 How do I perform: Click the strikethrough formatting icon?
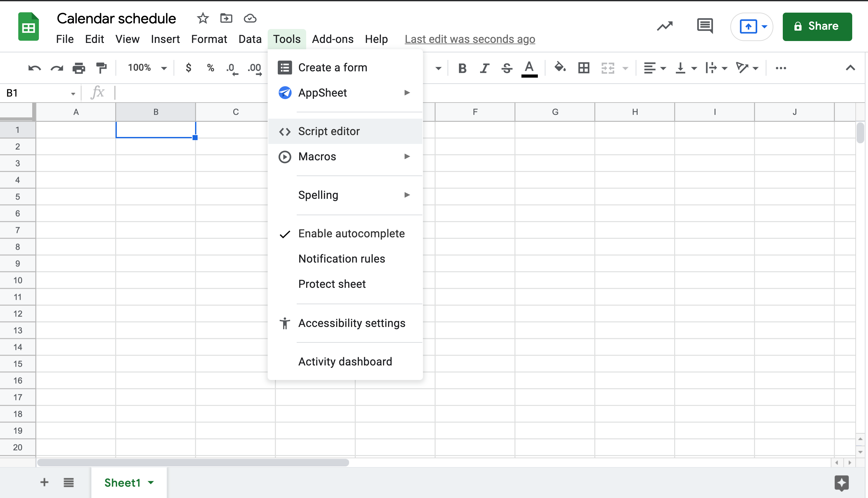[507, 68]
